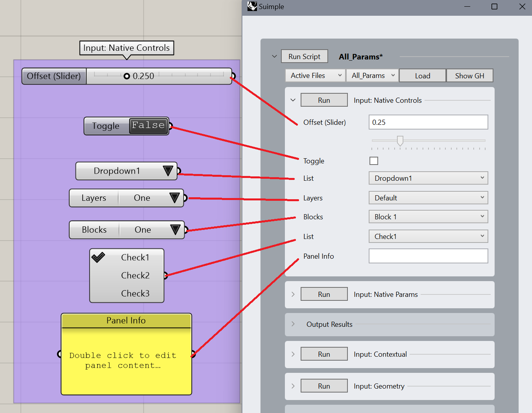Select Check2 in the Grasshopper check list

135,276
